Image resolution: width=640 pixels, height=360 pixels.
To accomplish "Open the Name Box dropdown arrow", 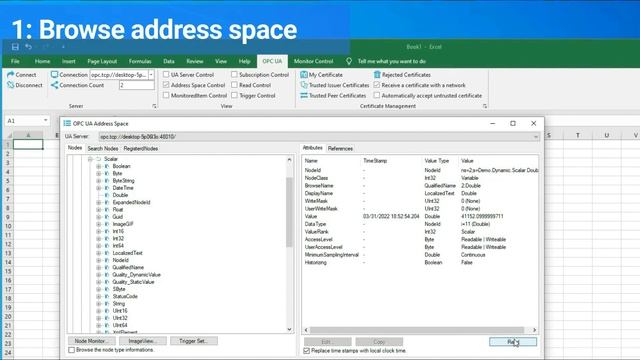I will coord(45,121).
